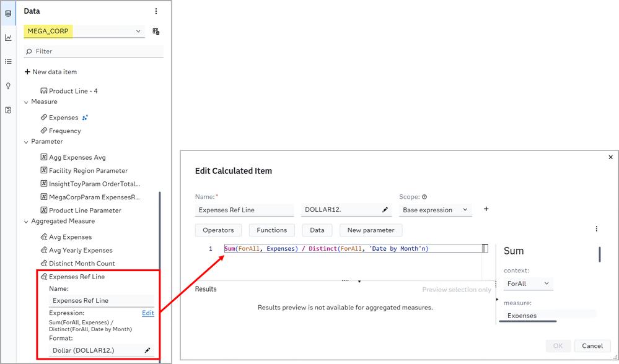Viewport: 619px width, 364px height.
Task: Select Product Line - 4 item
Action: click(69, 91)
